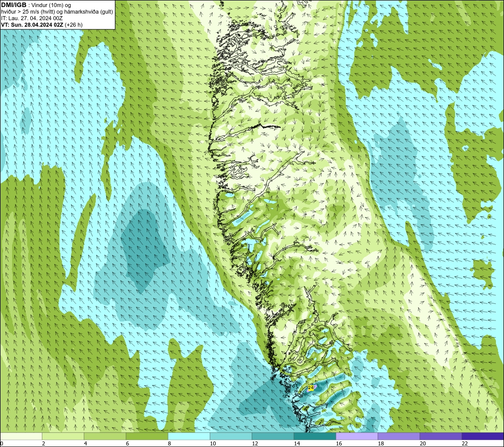Select the legend swatch between 20 and 22
504x447 pixels.
click(440, 436)
